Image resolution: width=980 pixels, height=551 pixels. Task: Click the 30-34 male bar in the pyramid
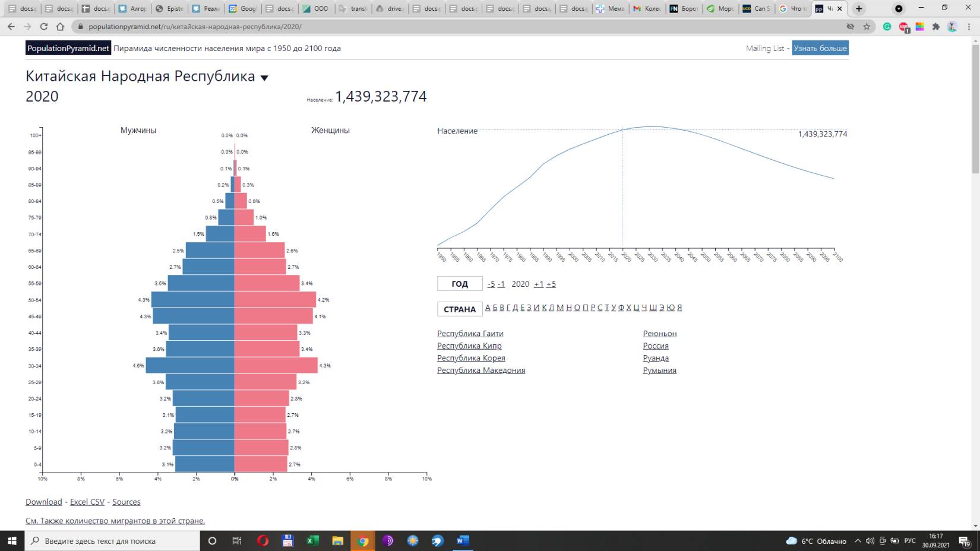190,365
